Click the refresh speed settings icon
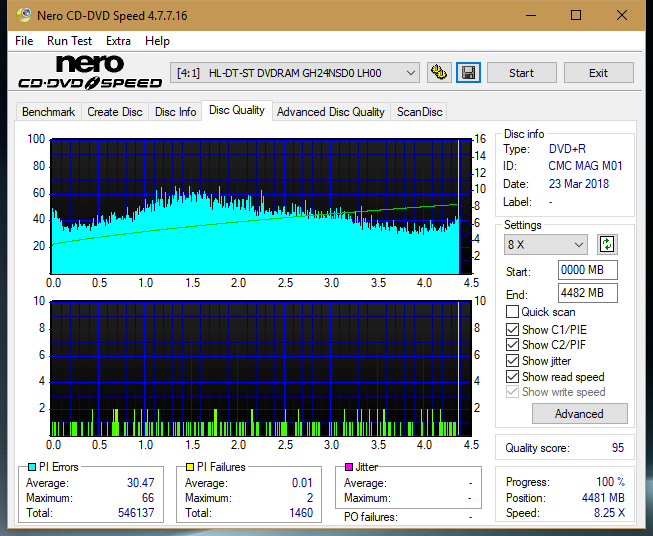 click(x=607, y=244)
